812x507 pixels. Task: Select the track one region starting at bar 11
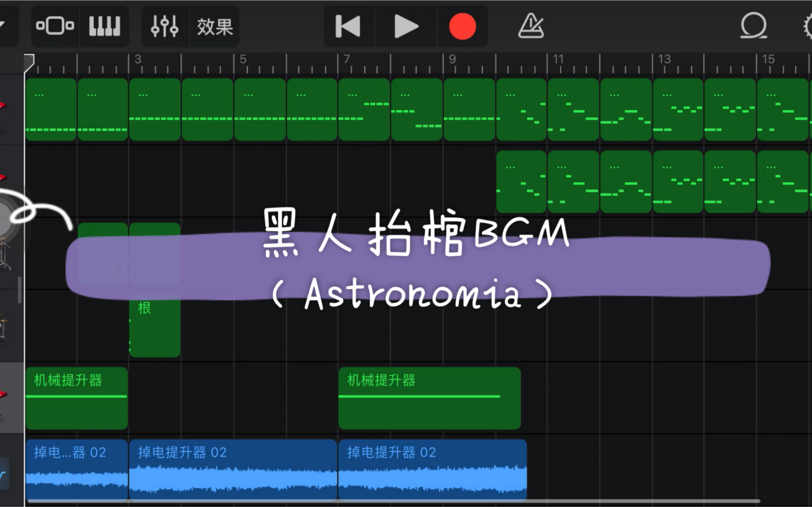(x=573, y=109)
